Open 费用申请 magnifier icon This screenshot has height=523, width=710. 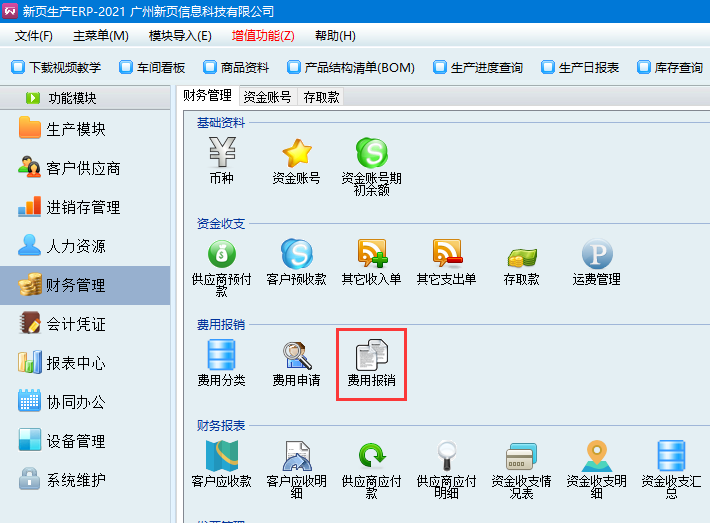297,356
